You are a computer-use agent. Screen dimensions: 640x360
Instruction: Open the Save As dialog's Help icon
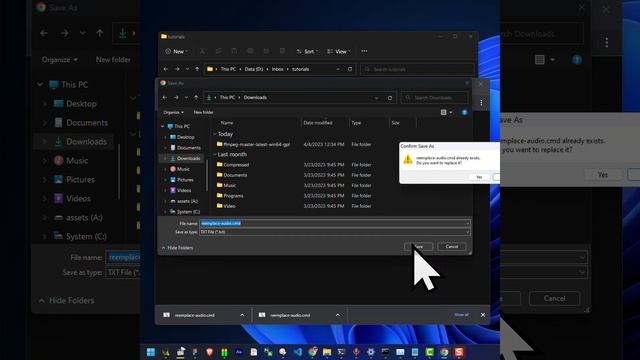[464, 112]
